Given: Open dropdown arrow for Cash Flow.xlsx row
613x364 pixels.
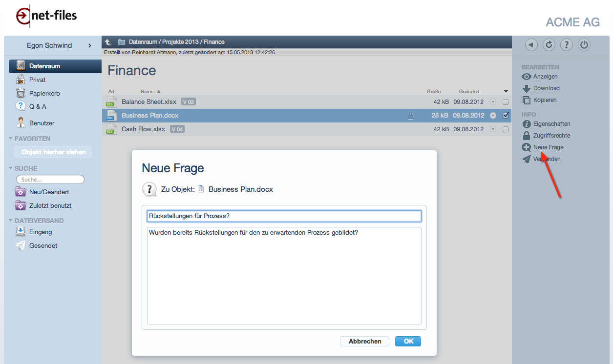Looking at the screenshot, I should (493, 129).
